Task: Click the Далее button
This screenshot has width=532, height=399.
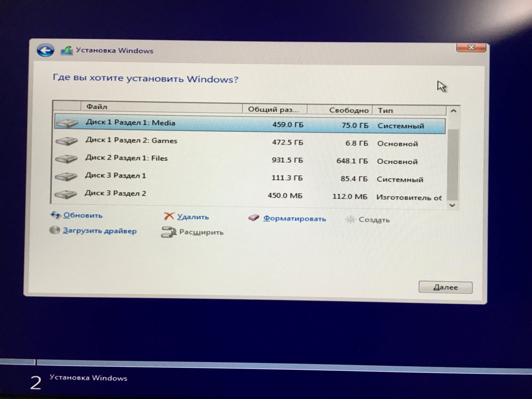Action: [445, 287]
